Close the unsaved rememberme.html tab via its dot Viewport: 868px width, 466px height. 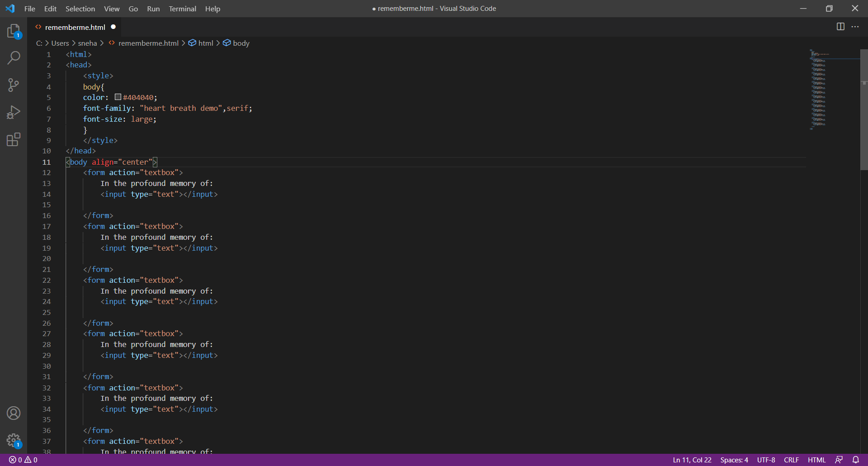click(113, 27)
